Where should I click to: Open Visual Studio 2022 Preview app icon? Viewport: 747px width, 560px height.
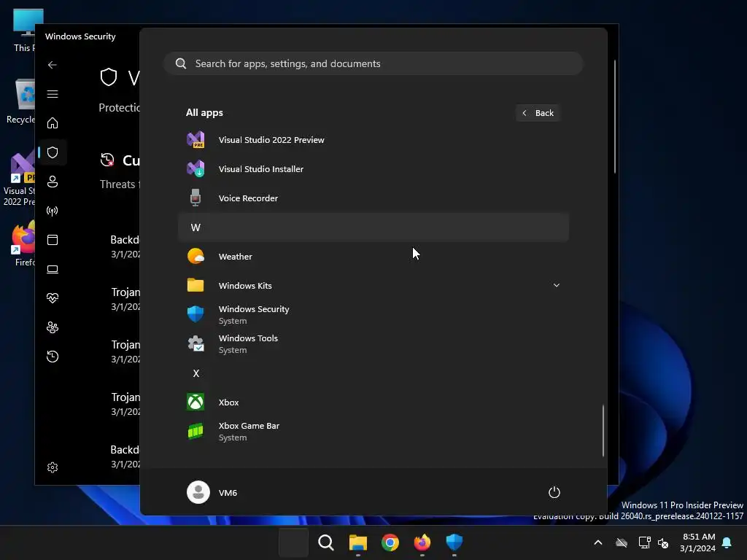[x=196, y=139]
